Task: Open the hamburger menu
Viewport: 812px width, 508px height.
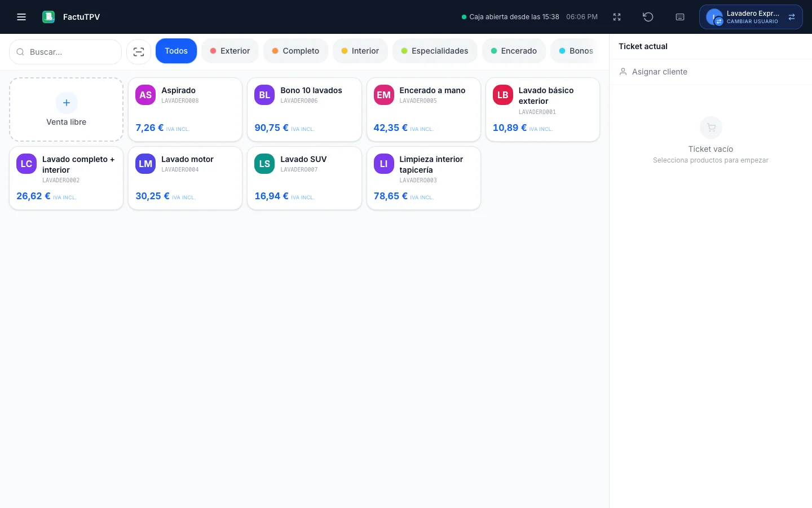Action: pos(21,17)
